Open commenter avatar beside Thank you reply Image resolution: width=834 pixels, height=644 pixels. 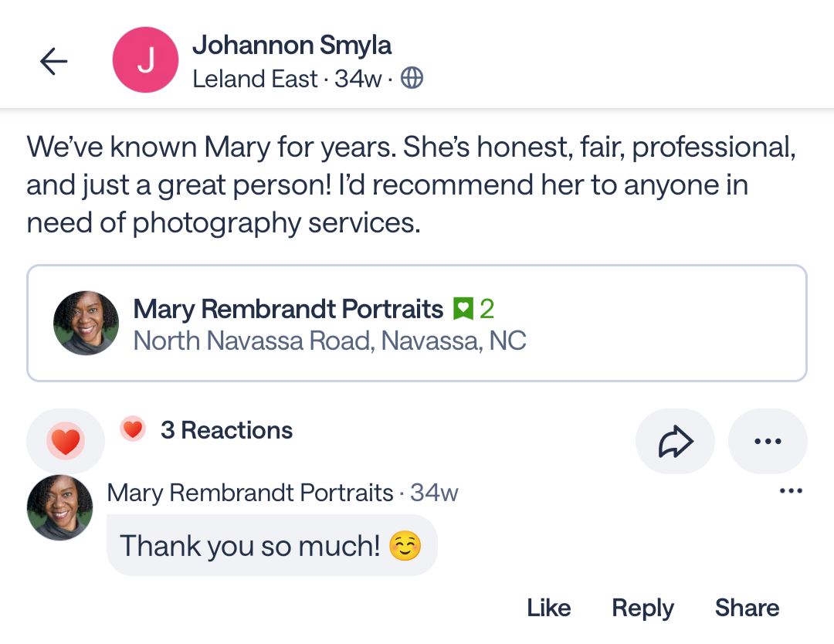point(60,507)
